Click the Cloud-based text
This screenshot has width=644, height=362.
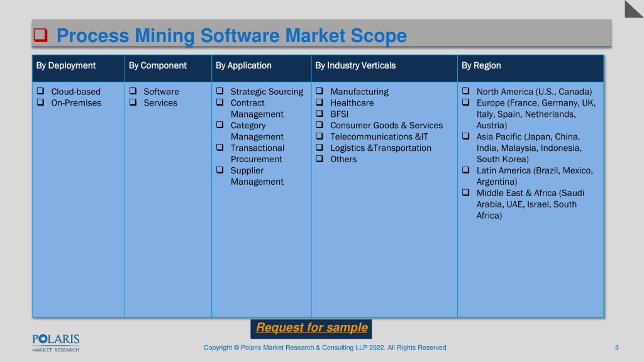click(76, 92)
